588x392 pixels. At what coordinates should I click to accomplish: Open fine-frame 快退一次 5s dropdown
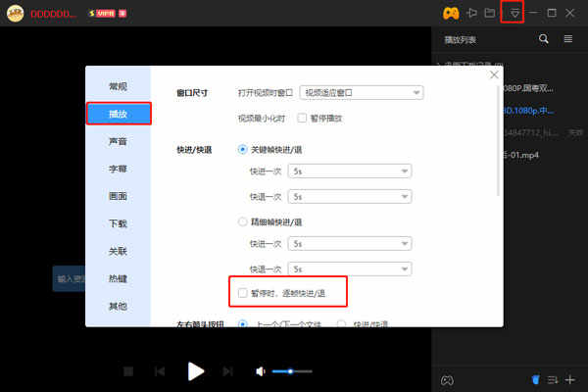pyautogui.click(x=350, y=269)
